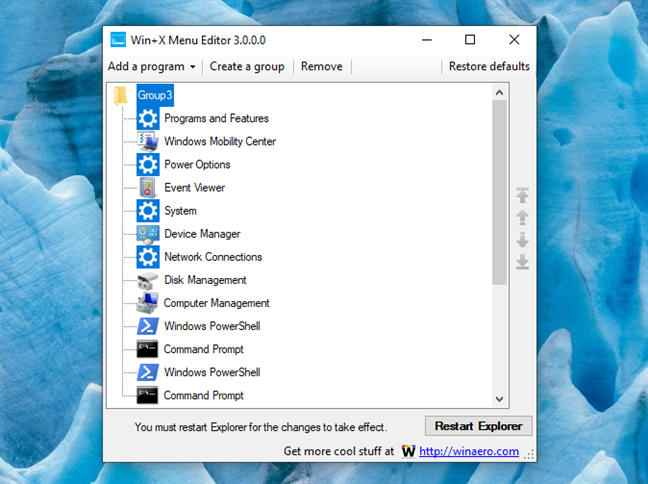Click the app icon in title bar
Screen dimensions: 648x484
click(x=118, y=40)
